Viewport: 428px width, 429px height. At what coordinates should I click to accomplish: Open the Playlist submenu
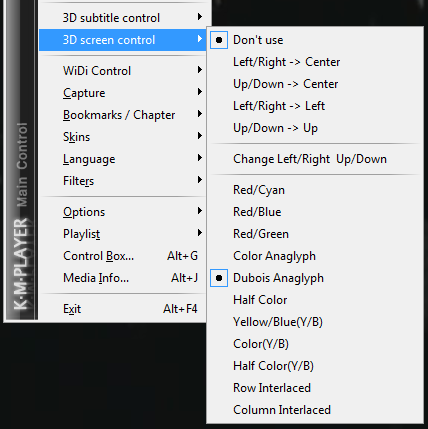(123, 234)
